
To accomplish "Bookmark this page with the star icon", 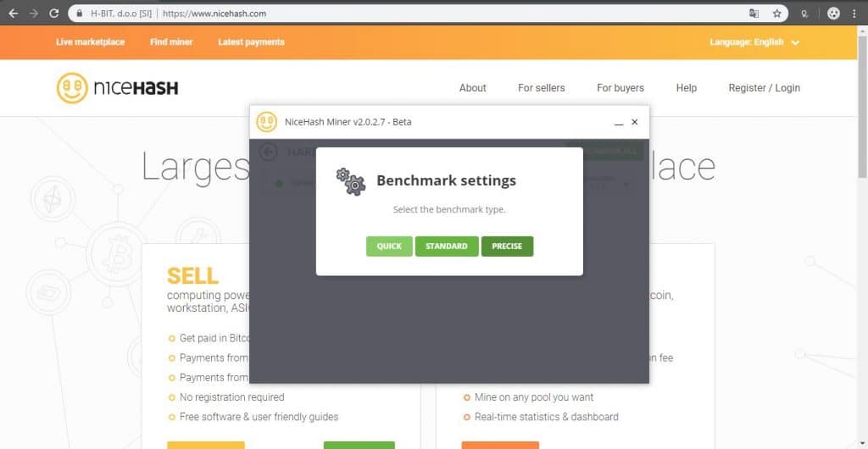I will [776, 14].
